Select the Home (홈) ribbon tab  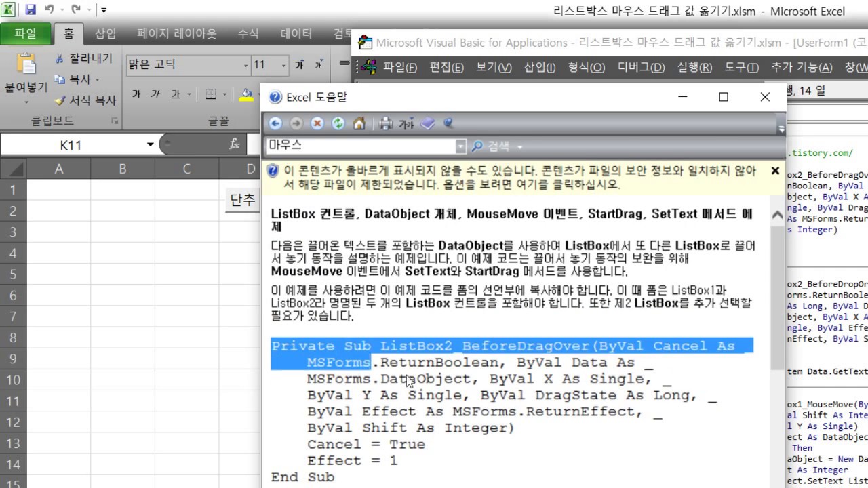tap(68, 33)
